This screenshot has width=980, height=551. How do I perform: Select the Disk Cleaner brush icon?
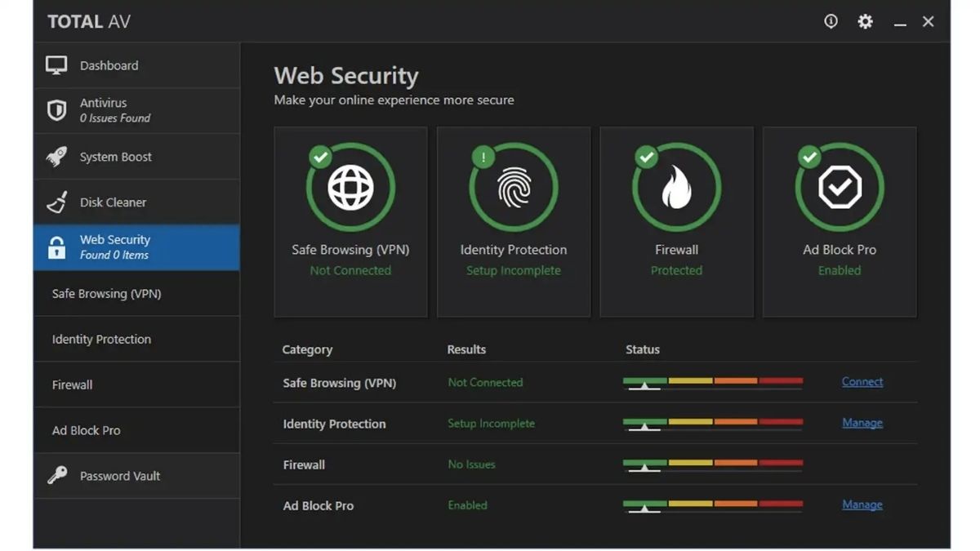tap(56, 202)
